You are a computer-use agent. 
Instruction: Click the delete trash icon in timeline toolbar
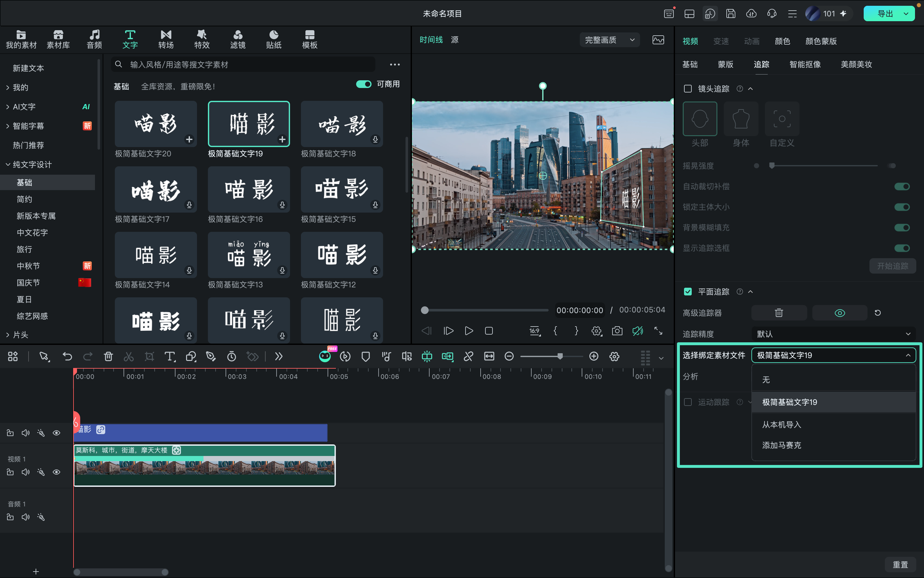(x=108, y=356)
